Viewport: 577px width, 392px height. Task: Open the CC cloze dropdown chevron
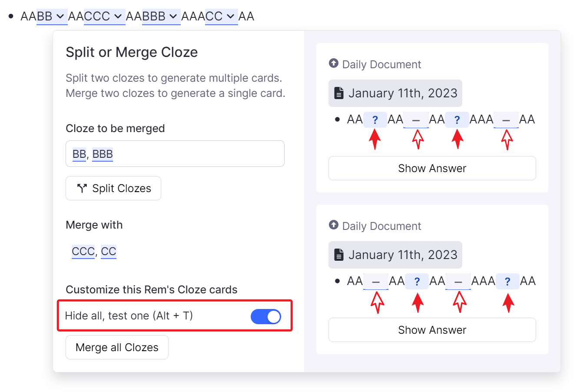pos(230,17)
